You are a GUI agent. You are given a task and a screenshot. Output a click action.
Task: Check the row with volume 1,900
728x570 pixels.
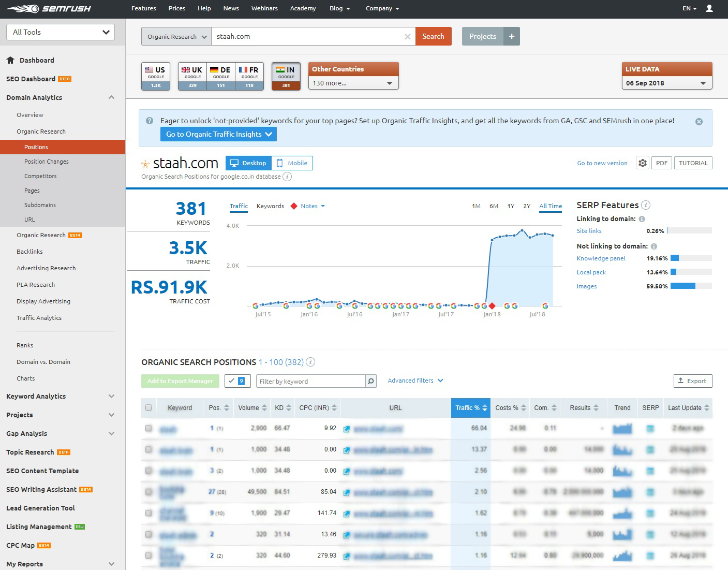[x=148, y=513]
